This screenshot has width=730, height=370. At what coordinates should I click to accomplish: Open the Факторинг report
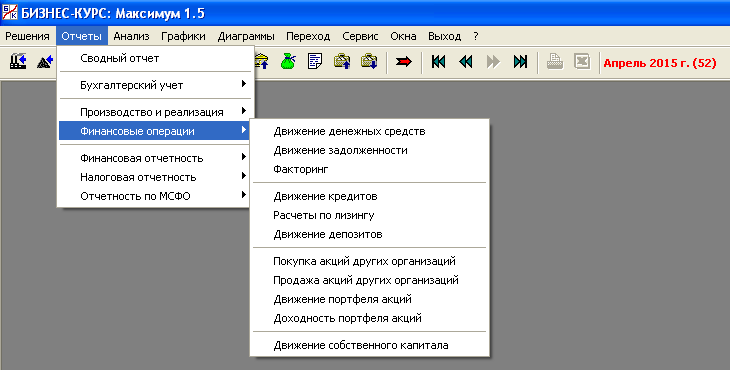(x=370, y=169)
